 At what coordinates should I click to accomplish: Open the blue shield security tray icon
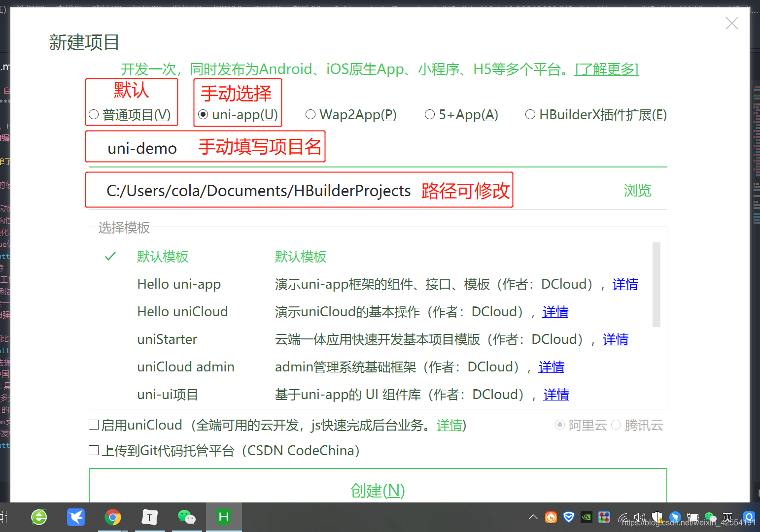[x=569, y=517]
